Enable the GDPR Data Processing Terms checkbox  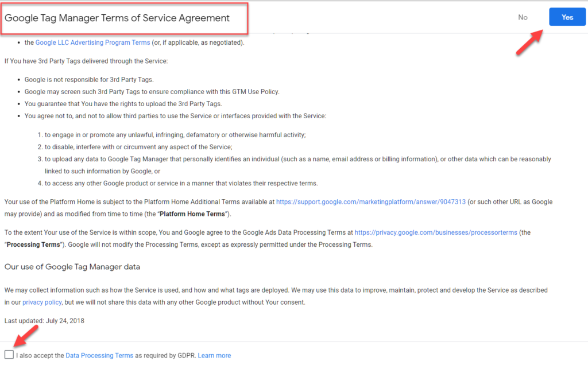click(x=9, y=355)
